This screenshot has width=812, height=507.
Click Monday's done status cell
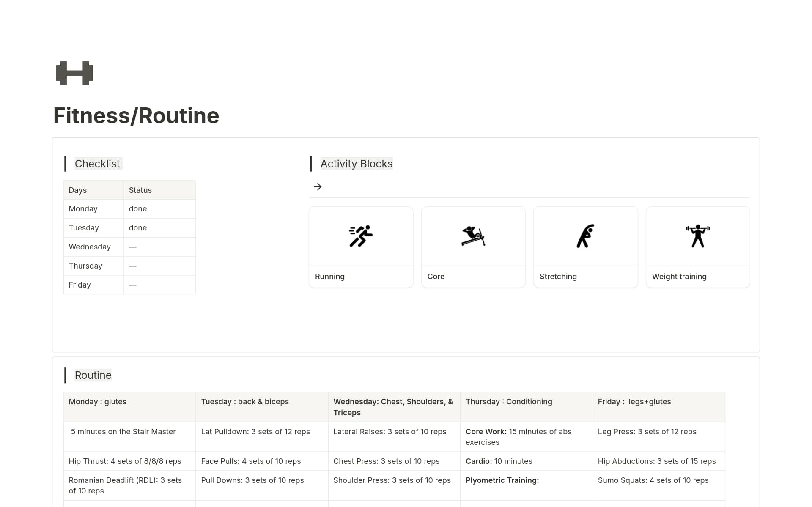point(138,208)
